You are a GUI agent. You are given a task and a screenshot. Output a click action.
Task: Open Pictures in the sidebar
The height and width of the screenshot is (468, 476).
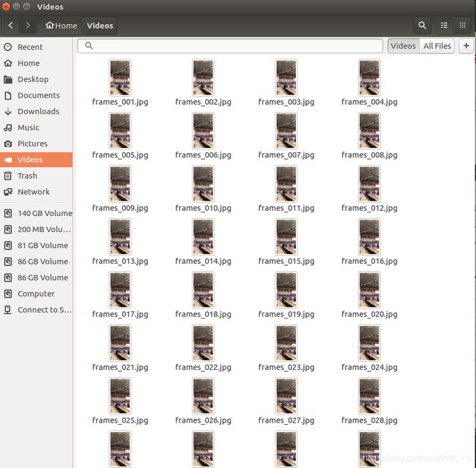37,144
